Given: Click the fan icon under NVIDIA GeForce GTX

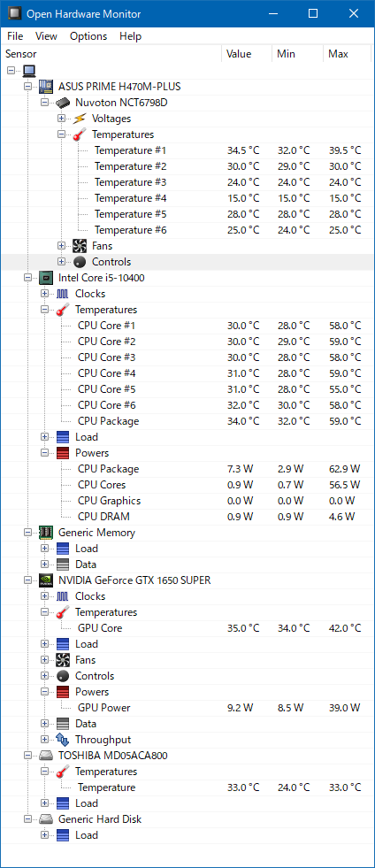Looking at the screenshot, I should [x=63, y=660].
